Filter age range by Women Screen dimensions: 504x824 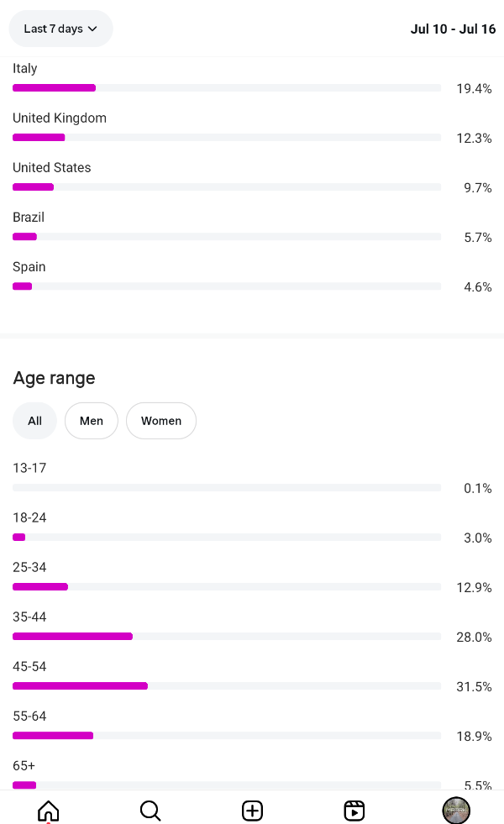(161, 421)
